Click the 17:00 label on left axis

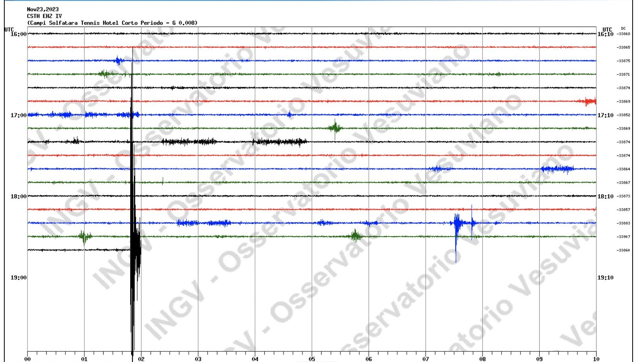point(18,115)
